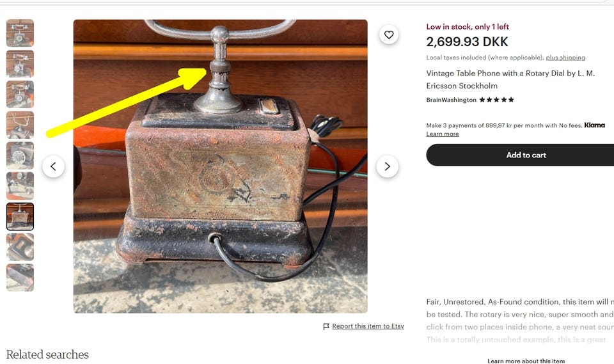Click the report flag icon
The height and width of the screenshot is (364, 614).
tap(326, 326)
